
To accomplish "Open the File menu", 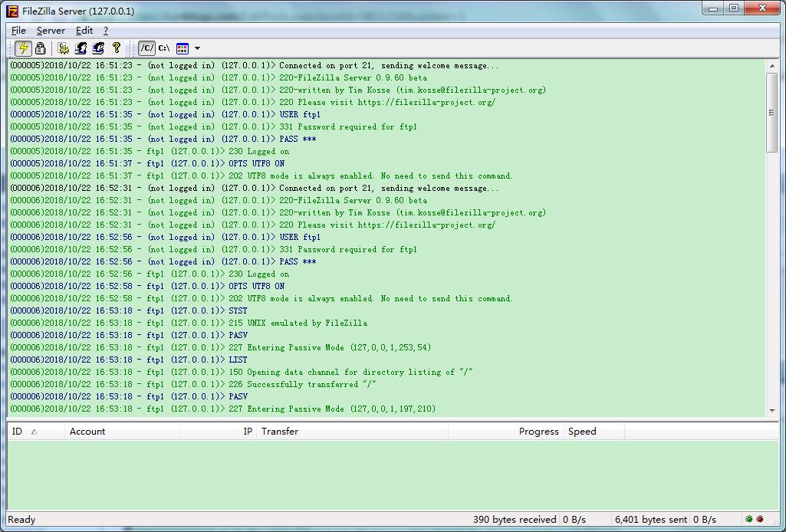I will point(18,31).
